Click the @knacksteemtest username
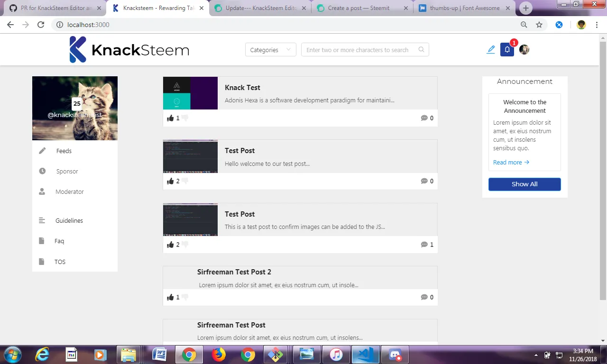Viewport: 607px width, 364px height. pyautogui.click(x=75, y=115)
